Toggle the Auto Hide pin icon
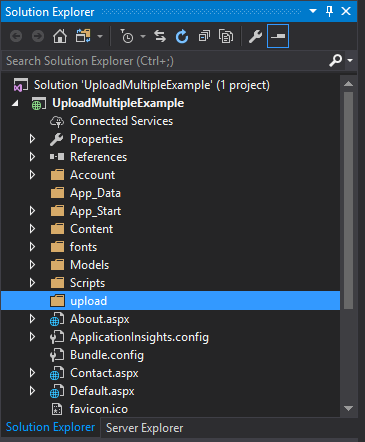Image resolution: width=365 pixels, height=442 pixels. (x=329, y=11)
